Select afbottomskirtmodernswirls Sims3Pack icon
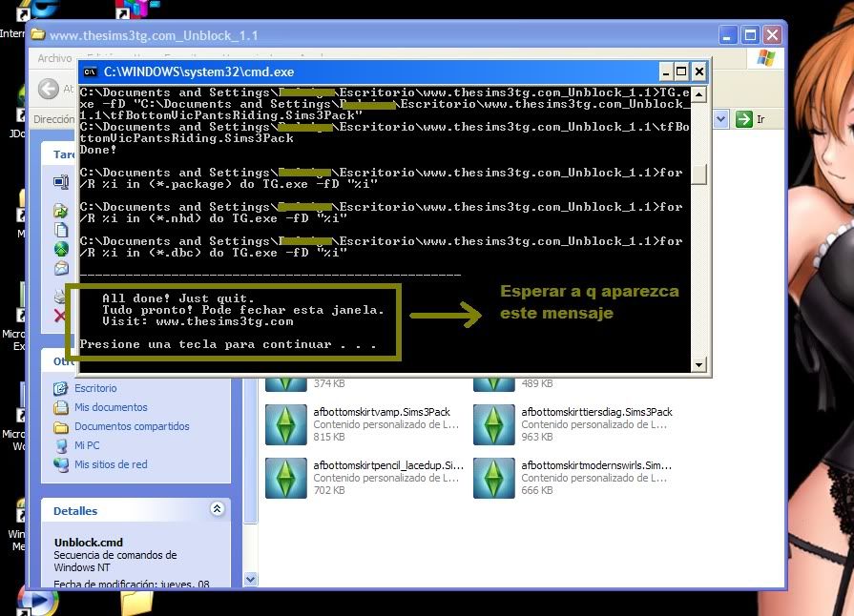Viewport: 854px width, 616px height. tap(494, 478)
